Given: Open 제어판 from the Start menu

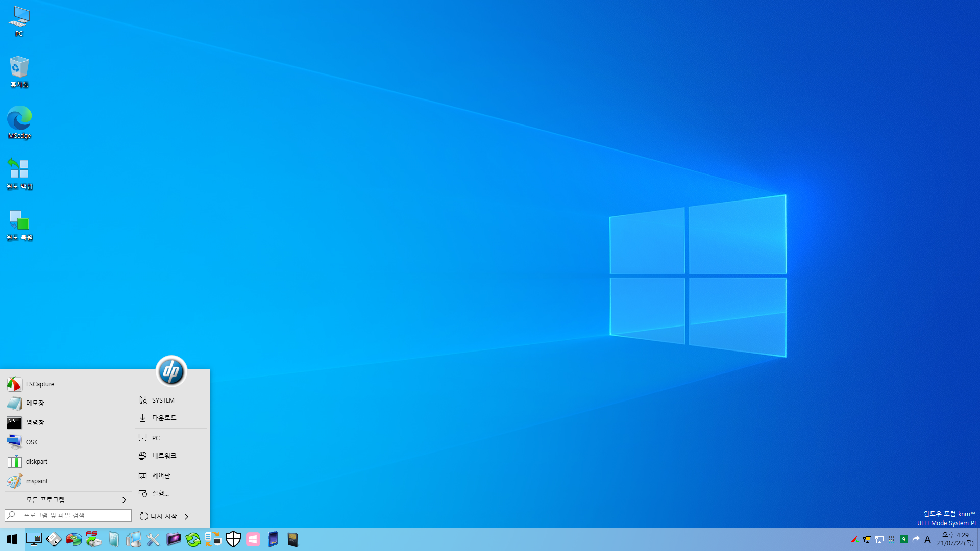Looking at the screenshot, I should (x=171, y=475).
